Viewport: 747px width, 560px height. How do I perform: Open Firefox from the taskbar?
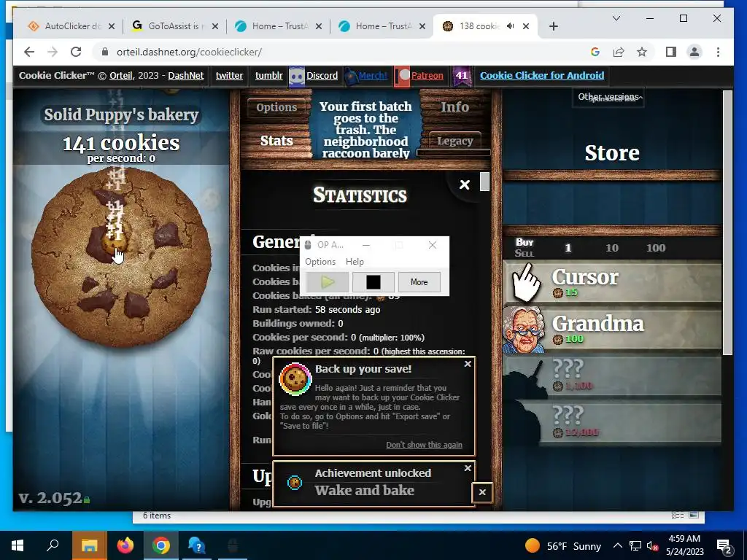pos(125,545)
